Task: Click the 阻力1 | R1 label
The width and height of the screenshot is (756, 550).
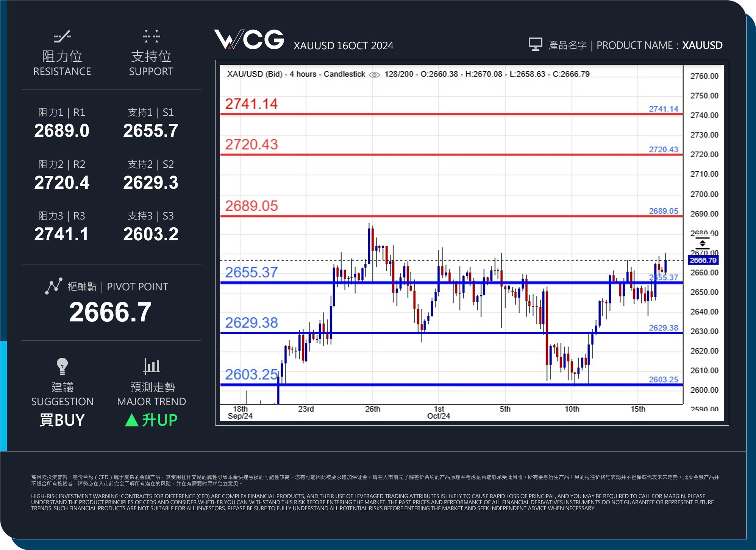Action: [62, 112]
